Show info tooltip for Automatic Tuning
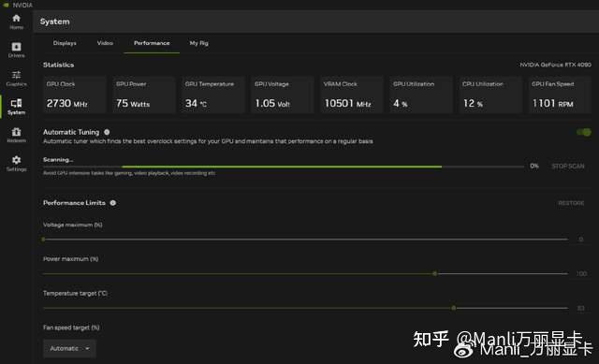599x364 pixels. pos(107,132)
